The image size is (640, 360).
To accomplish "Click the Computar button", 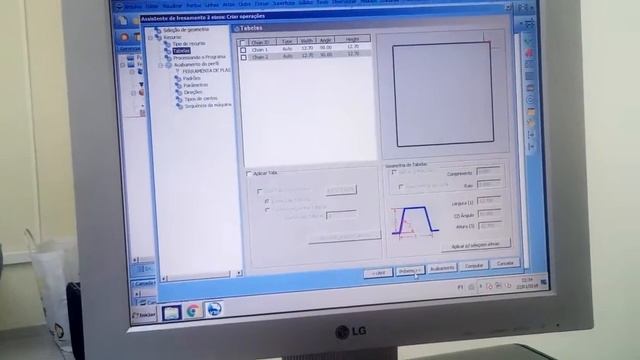I will point(473,266).
